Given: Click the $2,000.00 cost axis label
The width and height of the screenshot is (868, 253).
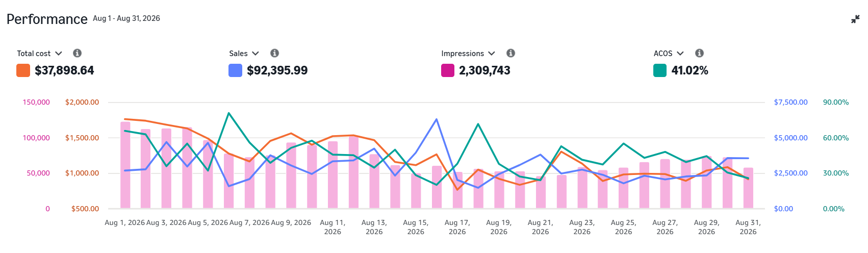Looking at the screenshot, I should pos(82,103).
